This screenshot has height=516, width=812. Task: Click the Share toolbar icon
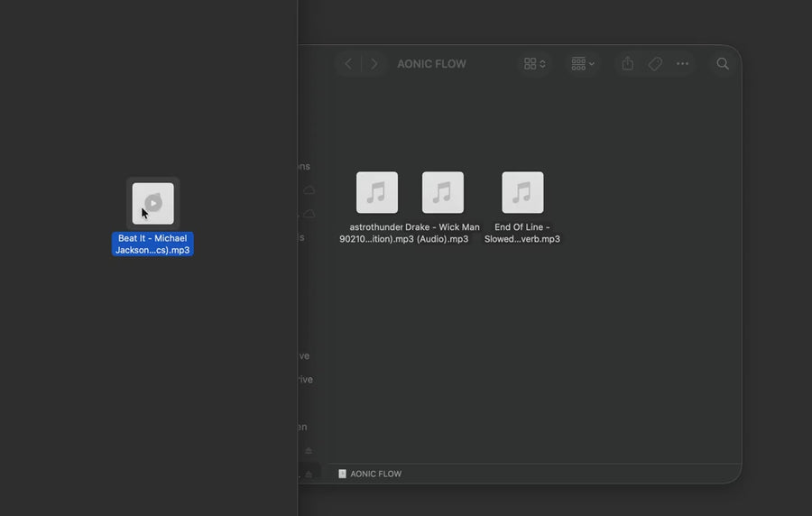(x=628, y=64)
